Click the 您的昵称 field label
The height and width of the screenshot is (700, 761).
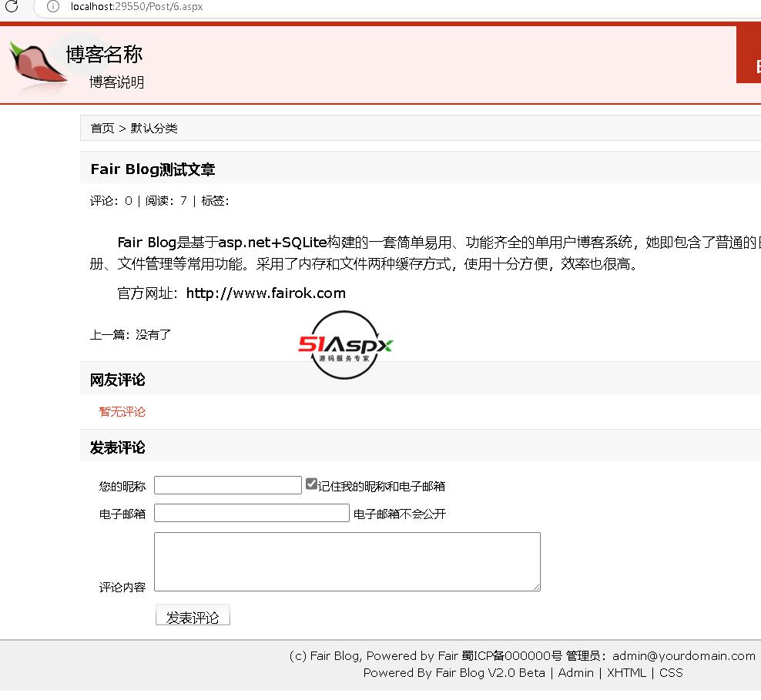122,486
